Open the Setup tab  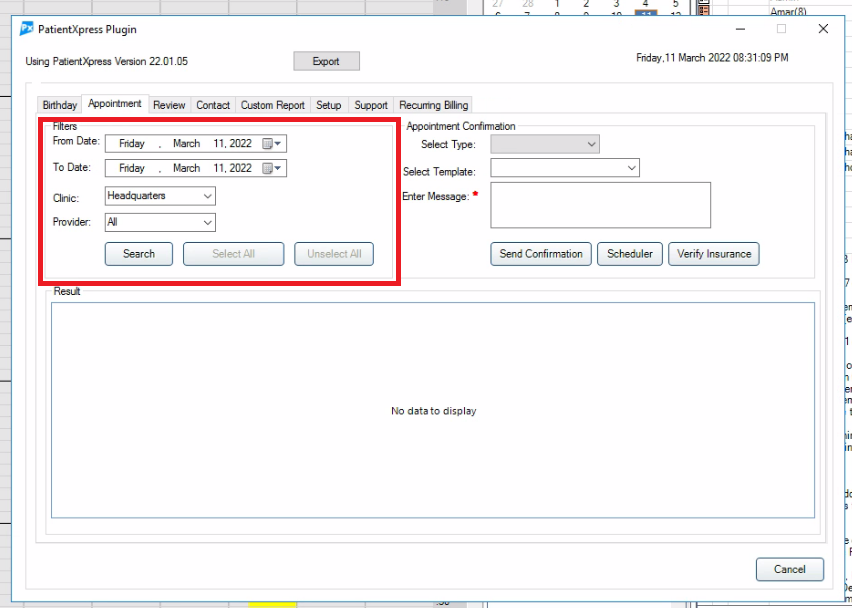[328, 105]
